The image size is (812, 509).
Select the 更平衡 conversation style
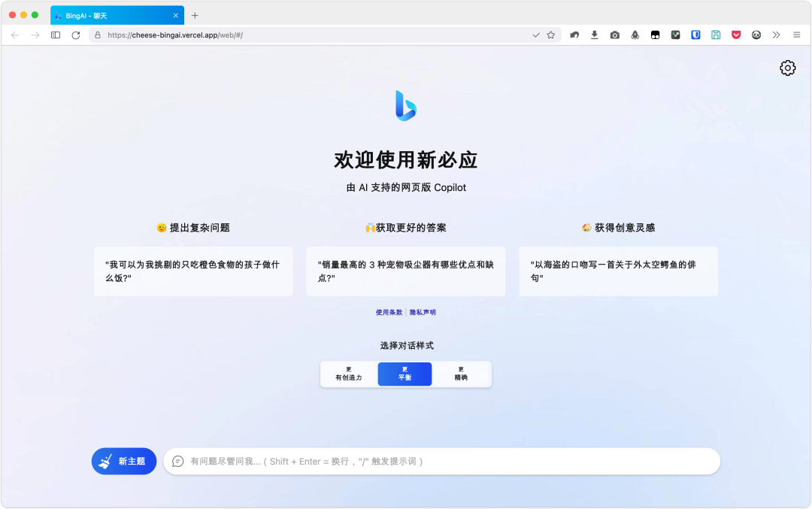point(404,374)
